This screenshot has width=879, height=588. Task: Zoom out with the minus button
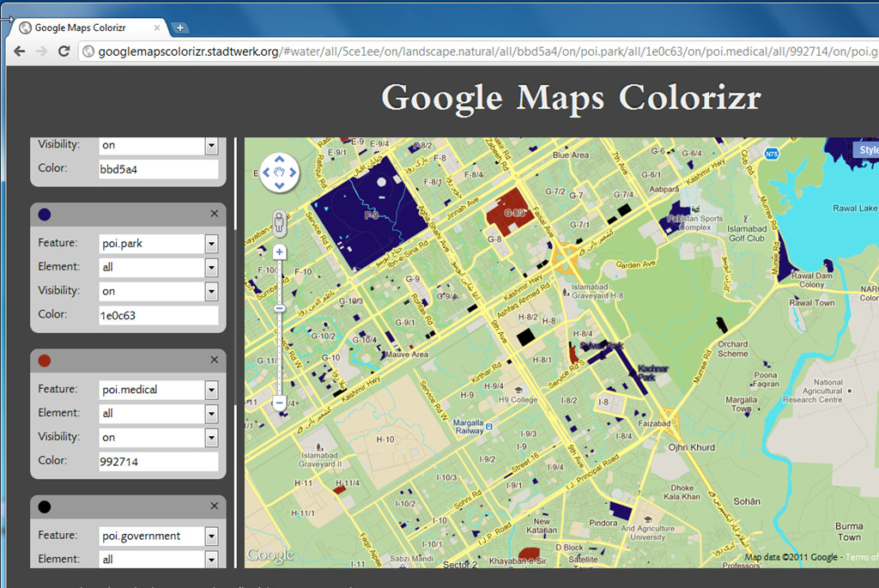pos(279,403)
